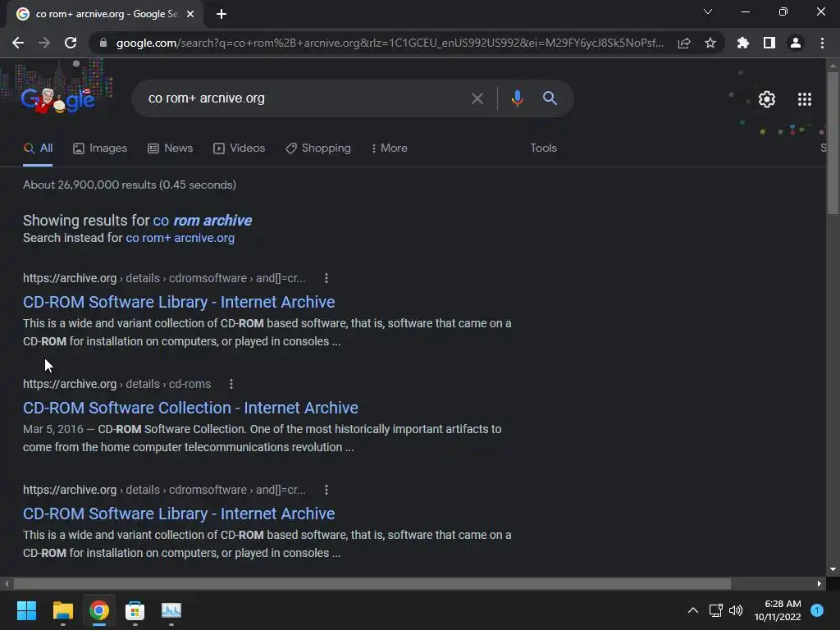
Task: Click the horizontal scrollbar thumb
Action: [x=372, y=583]
